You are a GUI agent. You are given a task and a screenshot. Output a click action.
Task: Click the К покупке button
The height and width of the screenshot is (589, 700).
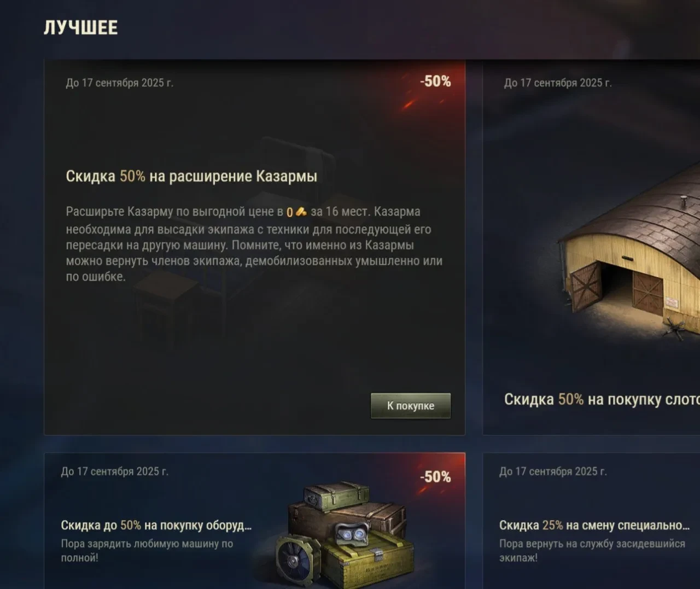coord(411,406)
